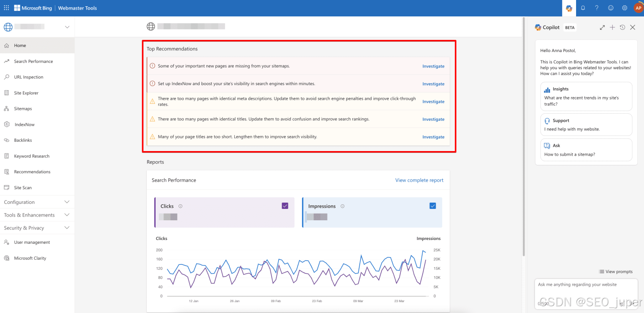The width and height of the screenshot is (644, 313).
Task: Click View prompts in Copilot
Action: click(615, 271)
